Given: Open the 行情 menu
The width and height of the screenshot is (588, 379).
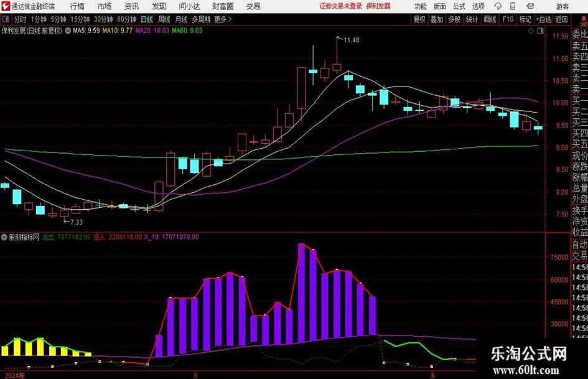Looking at the screenshot, I should pyautogui.click(x=77, y=6).
